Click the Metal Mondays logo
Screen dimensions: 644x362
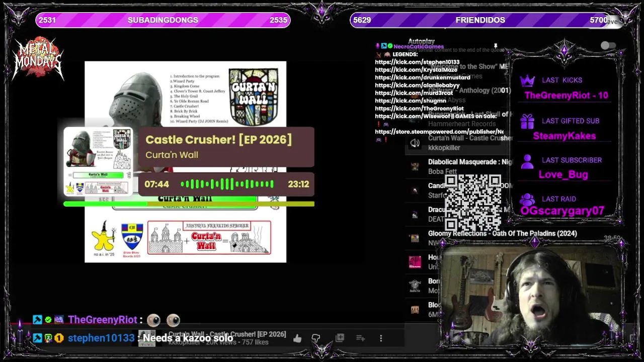[38, 58]
